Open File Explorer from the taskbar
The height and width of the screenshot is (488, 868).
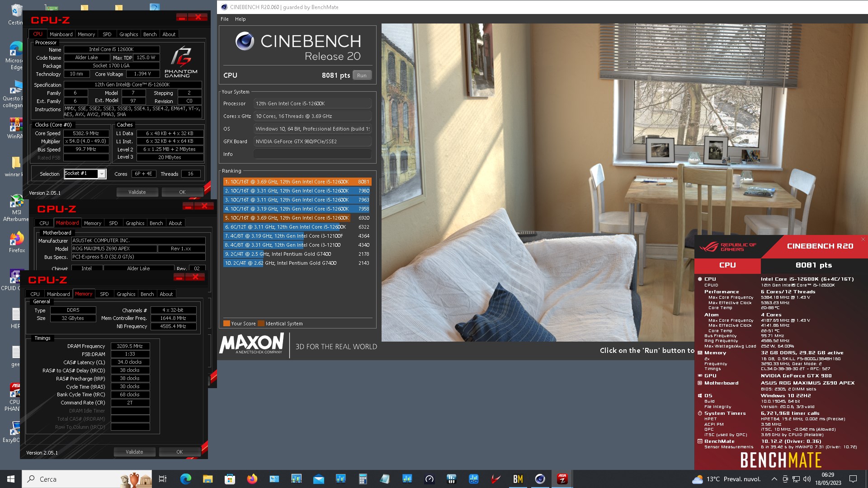(x=208, y=479)
